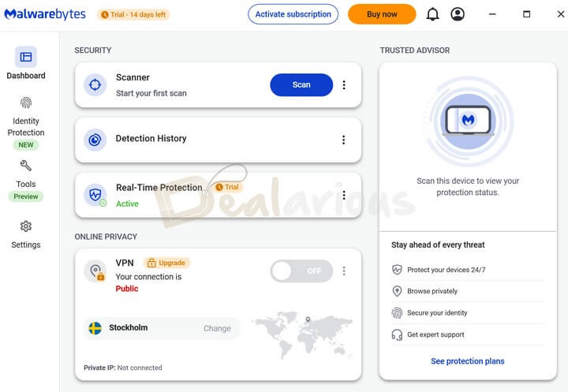568x392 pixels.
Task: Click the red Public connection text
Action: click(127, 289)
